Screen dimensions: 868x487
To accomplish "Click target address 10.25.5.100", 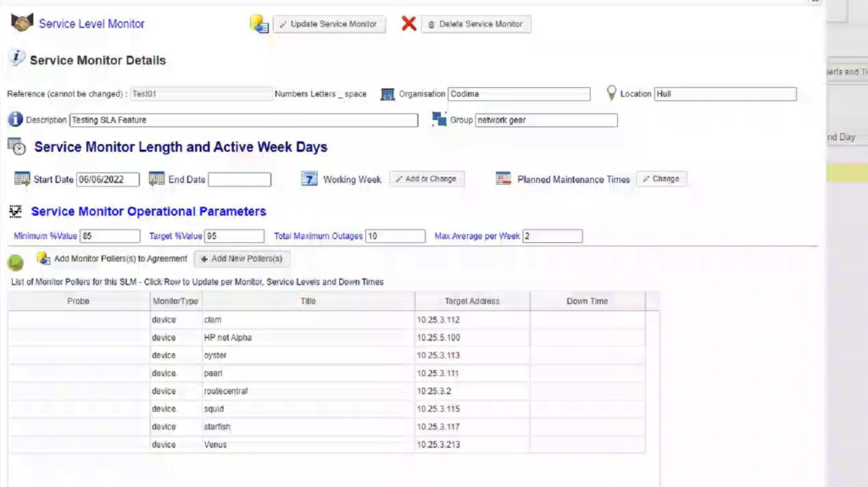I will coord(438,338).
